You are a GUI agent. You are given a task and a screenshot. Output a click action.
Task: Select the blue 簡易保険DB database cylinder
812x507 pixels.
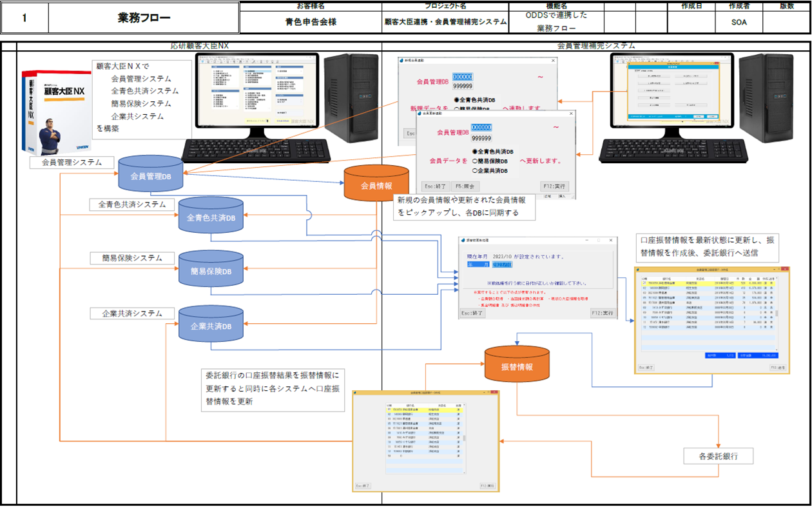click(x=211, y=269)
